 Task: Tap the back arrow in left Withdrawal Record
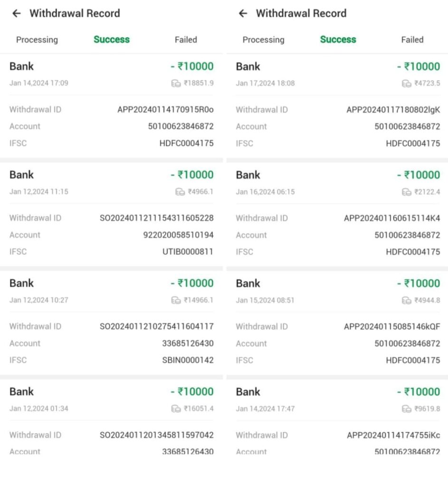pyautogui.click(x=17, y=13)
